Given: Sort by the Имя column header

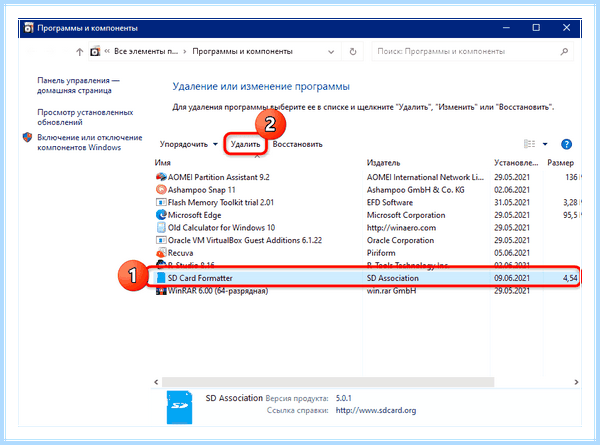Looking at the screenshot, I should pyautogui.click(x=162, y=163).
